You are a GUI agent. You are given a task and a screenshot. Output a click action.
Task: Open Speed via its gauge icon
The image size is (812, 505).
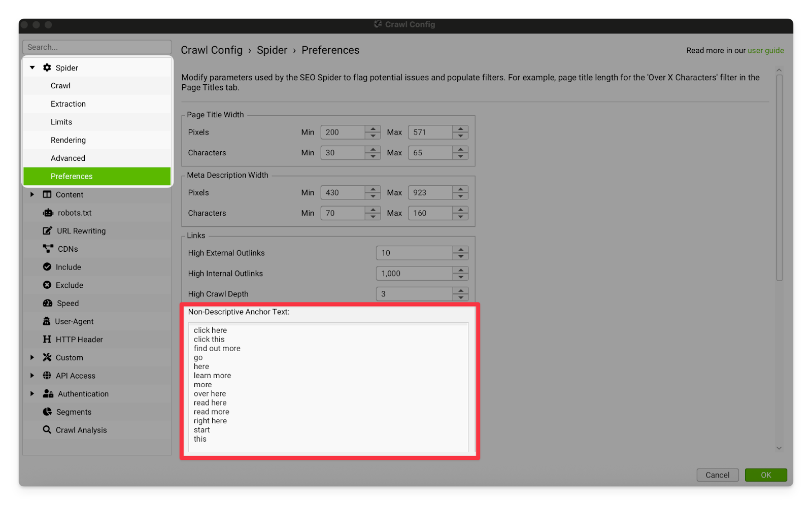(x=48, y=304)
